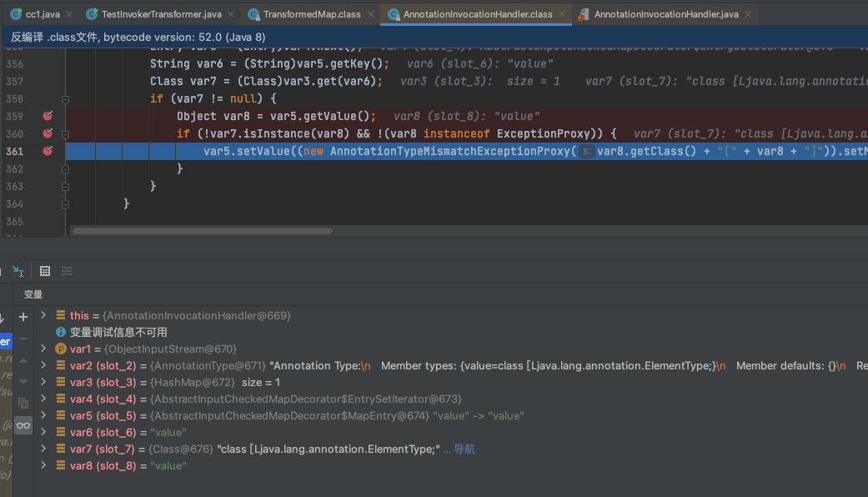Move watch down with the down arrow
The width and height of the screenshot is (868, 497).
pos(23,381)
